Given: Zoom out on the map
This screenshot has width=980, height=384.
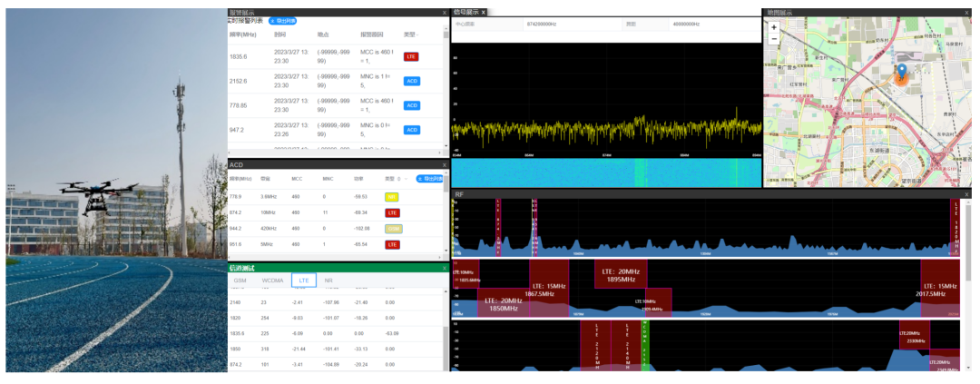Looking at the screenshot, I should click(x=773, y=39).
